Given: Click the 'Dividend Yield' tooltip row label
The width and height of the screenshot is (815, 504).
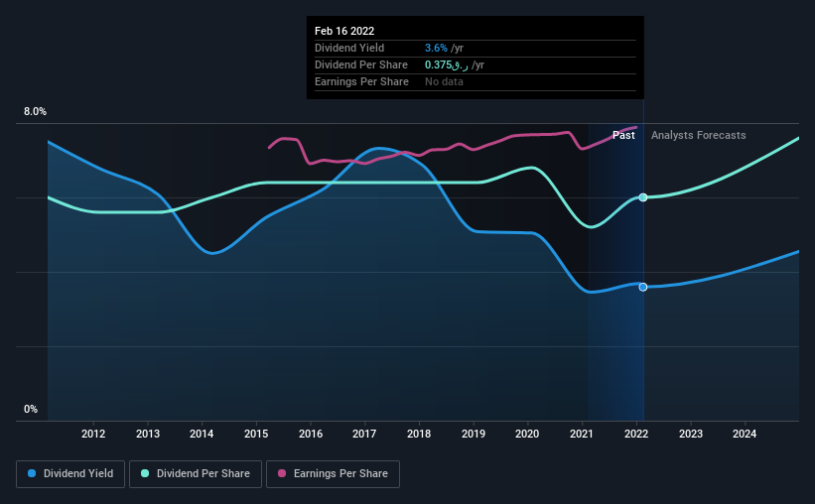Looking at the screenshot, I should pyautogui.click(x=349, y=48).
